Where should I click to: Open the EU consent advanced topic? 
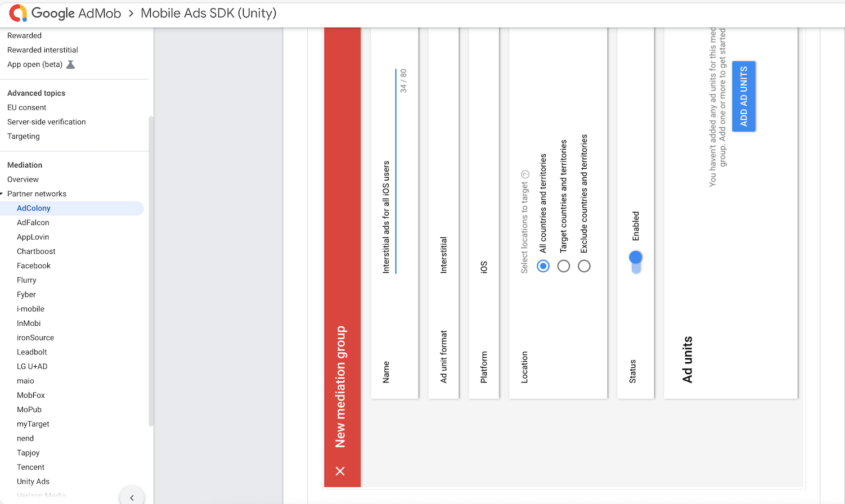tap(26, 107)
